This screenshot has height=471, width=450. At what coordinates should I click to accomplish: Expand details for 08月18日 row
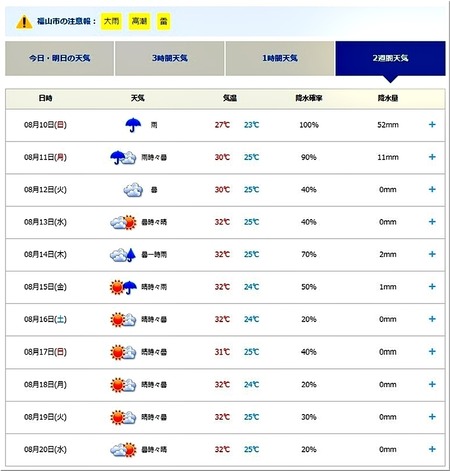pyautogui.click(x=432, y=384)
